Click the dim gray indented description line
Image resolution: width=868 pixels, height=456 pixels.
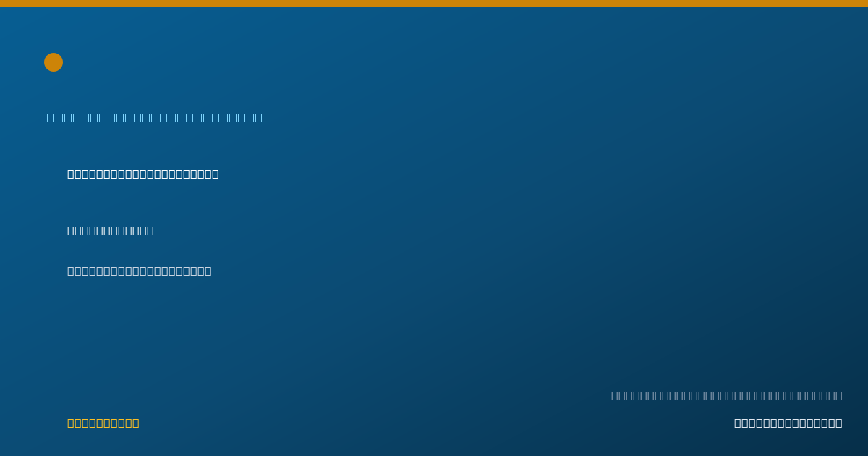(140, 271)
